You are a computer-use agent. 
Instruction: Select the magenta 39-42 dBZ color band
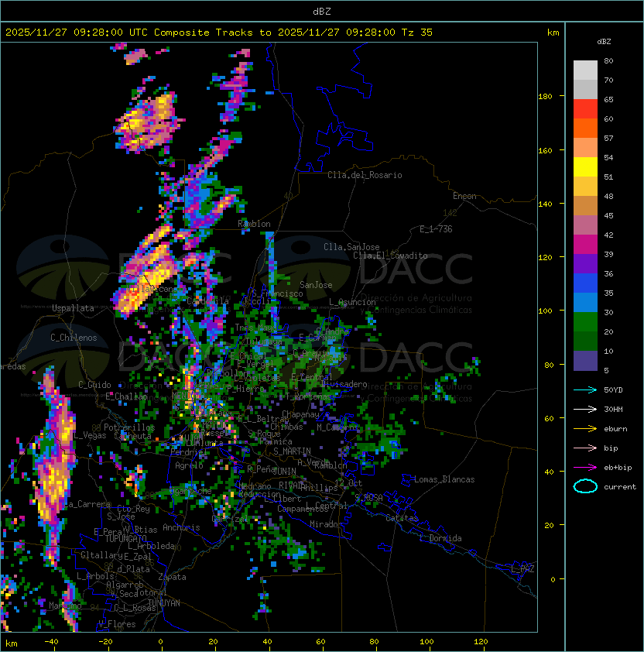585,245
